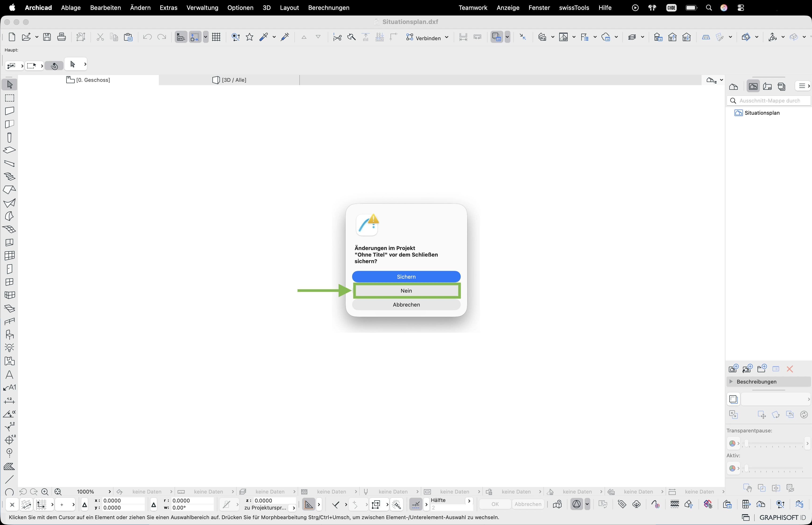Viewport: 812px width, 525px height.
Task: Select the Wall tool in toolbox
Action: [x=10, y=111]
